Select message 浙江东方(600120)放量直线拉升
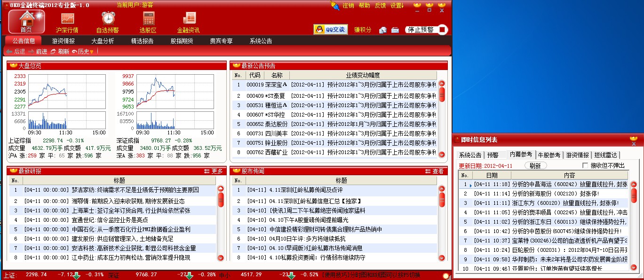The image size is (644, 280). (x=544, y=203)
